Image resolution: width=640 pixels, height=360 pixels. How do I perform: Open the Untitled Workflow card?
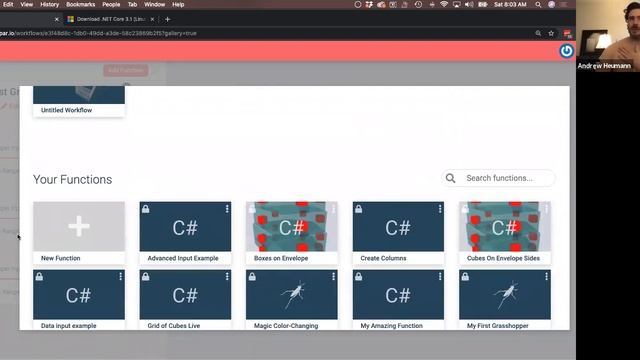pyautogui.click(x=79, y=102)
